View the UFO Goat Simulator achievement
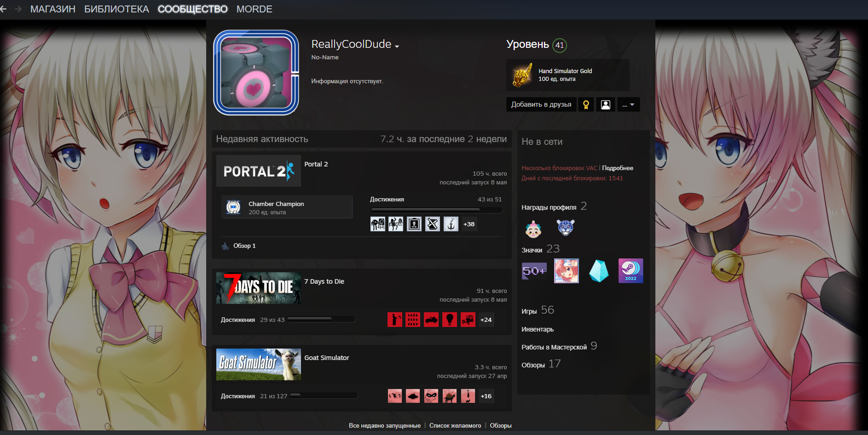The image size is (868, 435). click(413, 396)
